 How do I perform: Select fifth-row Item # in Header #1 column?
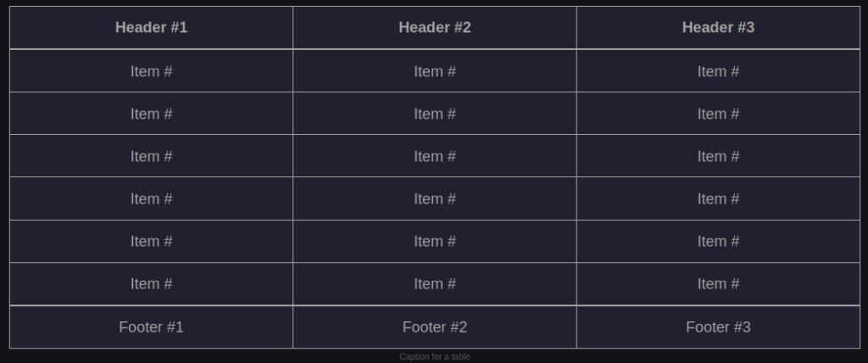point(151,241)
